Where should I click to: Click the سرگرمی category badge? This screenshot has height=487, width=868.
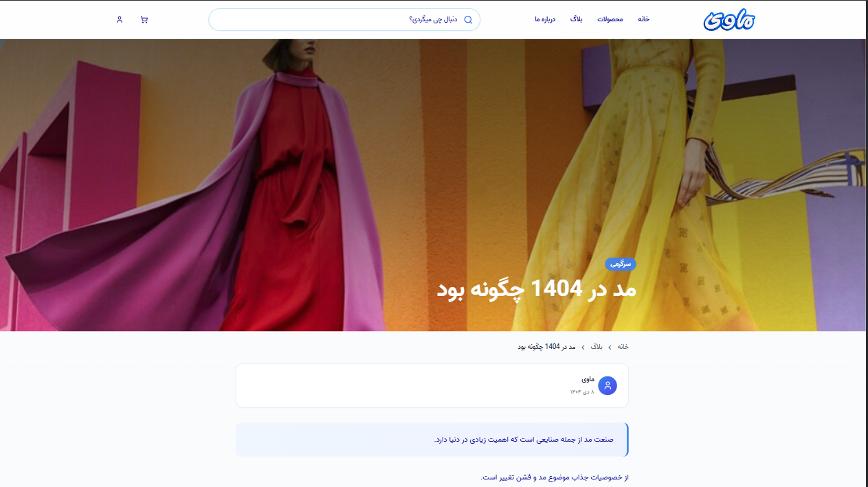tap(621, 264)
